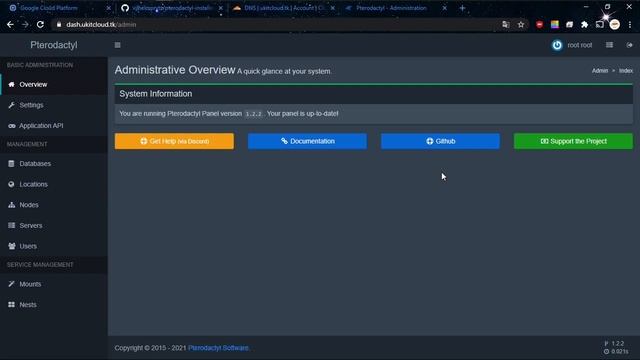The image size is (640, 360).
Task: Click the address bar URL dash.ukitcloud.tk/admin
Action: coord(101,24)
